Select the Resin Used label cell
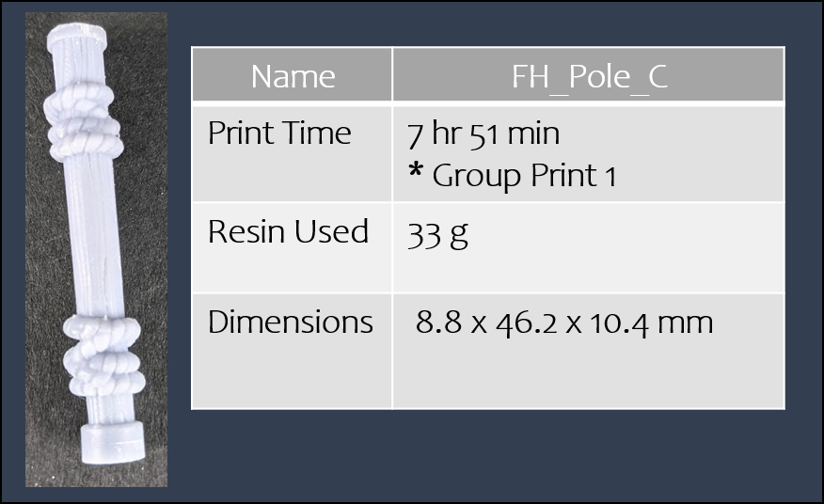Viewport: 824px width, 504px height. point(293,247)
